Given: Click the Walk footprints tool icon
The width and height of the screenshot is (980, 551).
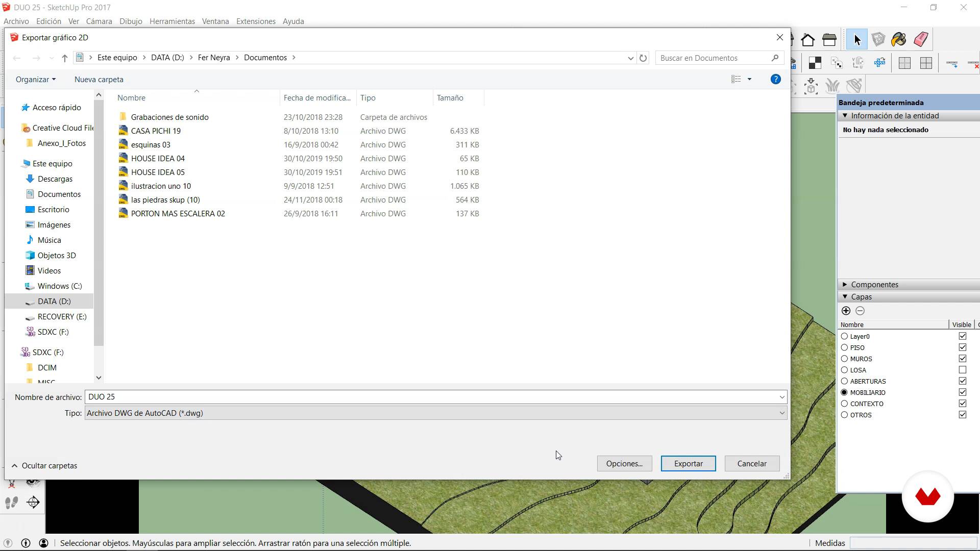Looking at the screenshot, I should (x=12, y=503).
